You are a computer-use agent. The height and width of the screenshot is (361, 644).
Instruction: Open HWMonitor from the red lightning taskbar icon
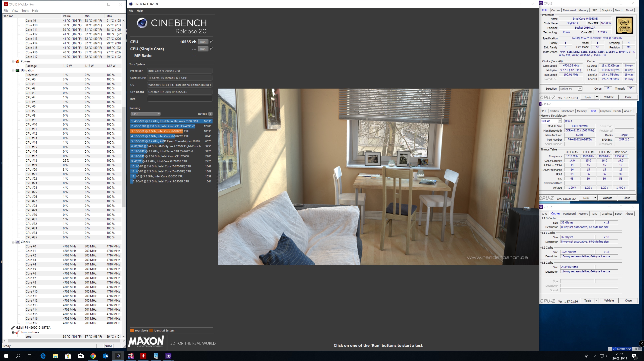tap(143, 356)
